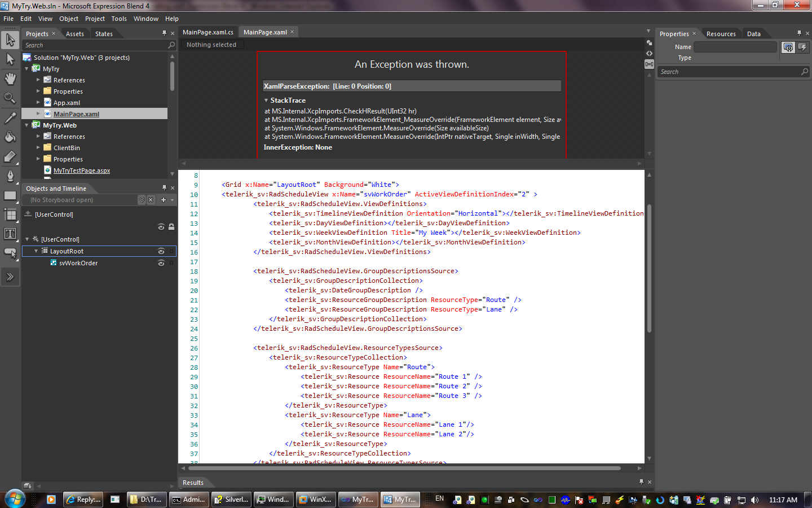
Task: Select the black arrow Selection tool
Action: pos(10,40)
